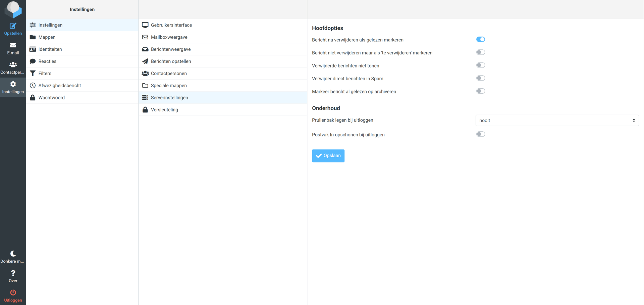
Task: Open Identiteiten settings section
Action: (82, 49)
